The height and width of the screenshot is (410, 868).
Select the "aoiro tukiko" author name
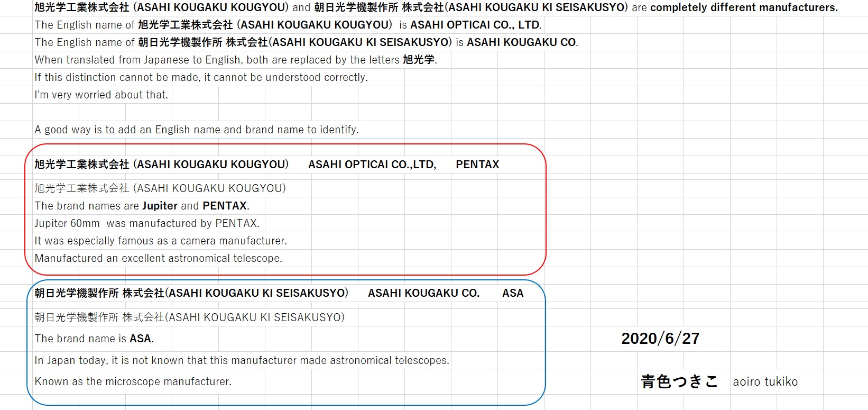pyautogui.click(x=765, y=381)
